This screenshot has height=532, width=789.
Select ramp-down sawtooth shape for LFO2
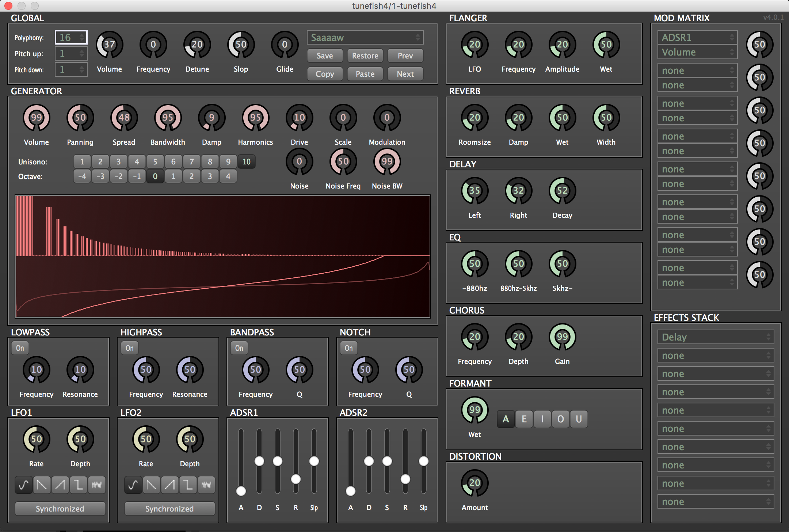coord(151,485)
